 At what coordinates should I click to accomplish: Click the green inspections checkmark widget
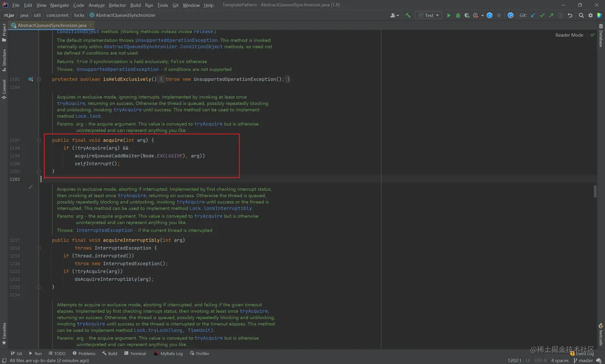[592, 35]
